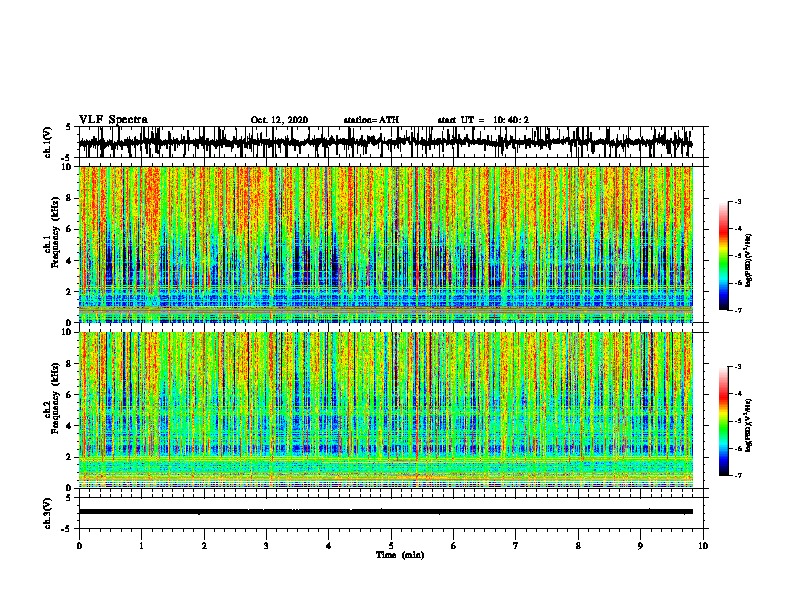Image resolution: width=792 pixels, height=612 pixels.
Task: Click the ch.1 colorbar log(PSD) label
Action: (x=749, y=260)
